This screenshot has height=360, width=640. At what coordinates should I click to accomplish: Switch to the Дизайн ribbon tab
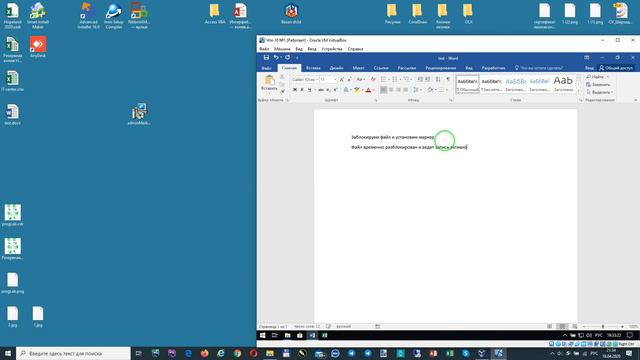pos(336,68)
